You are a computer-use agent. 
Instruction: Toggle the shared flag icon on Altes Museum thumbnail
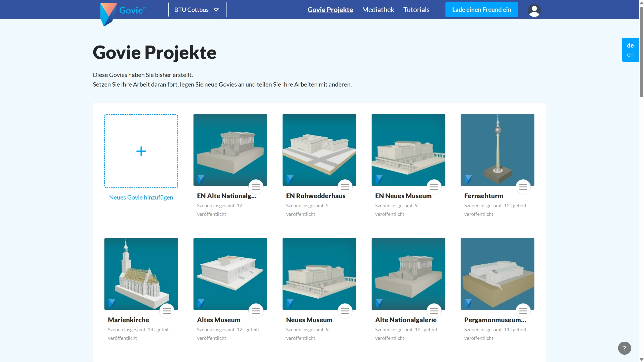201,303
